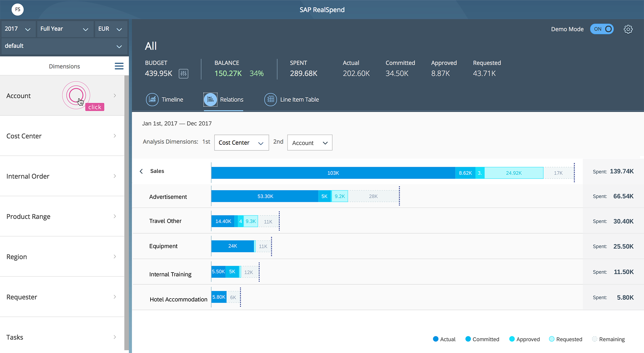This screenshot has width=644, height=353.
Task: Open the 1st dimension Cost Center dropdown
Action: click(x=241, y=143)
